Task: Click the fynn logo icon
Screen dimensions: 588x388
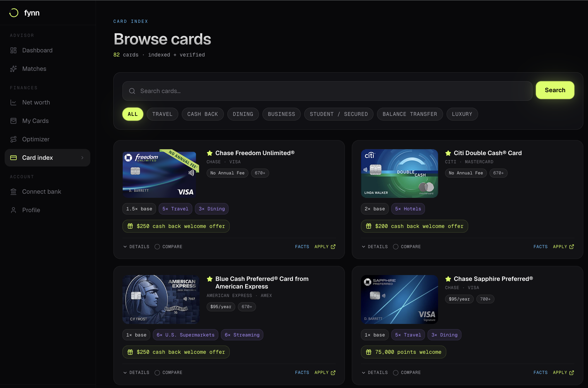Action: pyautogui.click(x=14, y=13)
